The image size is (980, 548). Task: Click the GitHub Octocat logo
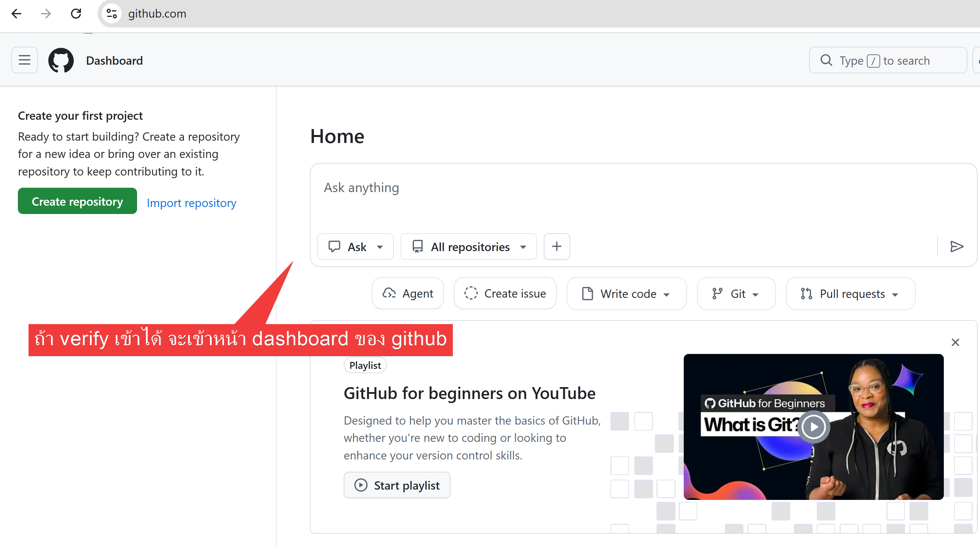pos(61,60)
